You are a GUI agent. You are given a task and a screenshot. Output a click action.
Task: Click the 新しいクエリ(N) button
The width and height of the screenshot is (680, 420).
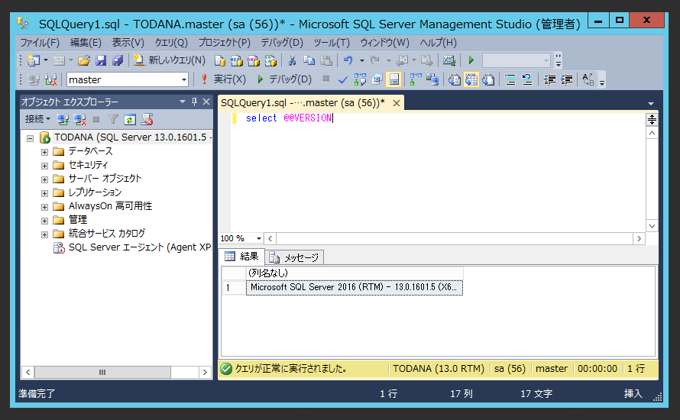(x=170, y=60)
